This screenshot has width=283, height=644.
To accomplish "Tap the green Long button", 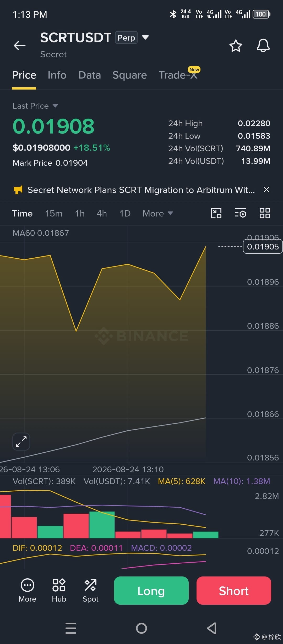I will pyautogui.click(x=151, y=591).
